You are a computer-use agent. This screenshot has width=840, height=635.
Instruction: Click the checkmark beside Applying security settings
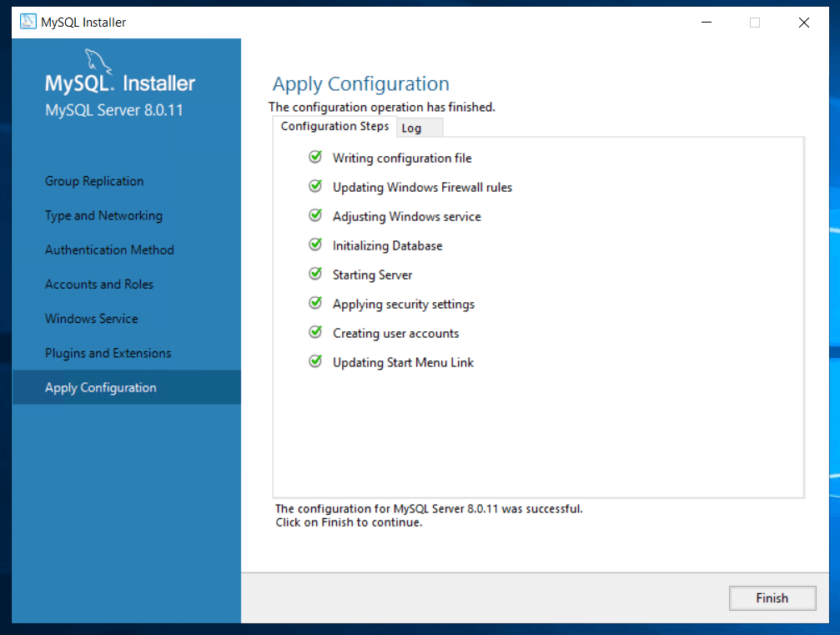pyautogui.click(x=315, y=303)
